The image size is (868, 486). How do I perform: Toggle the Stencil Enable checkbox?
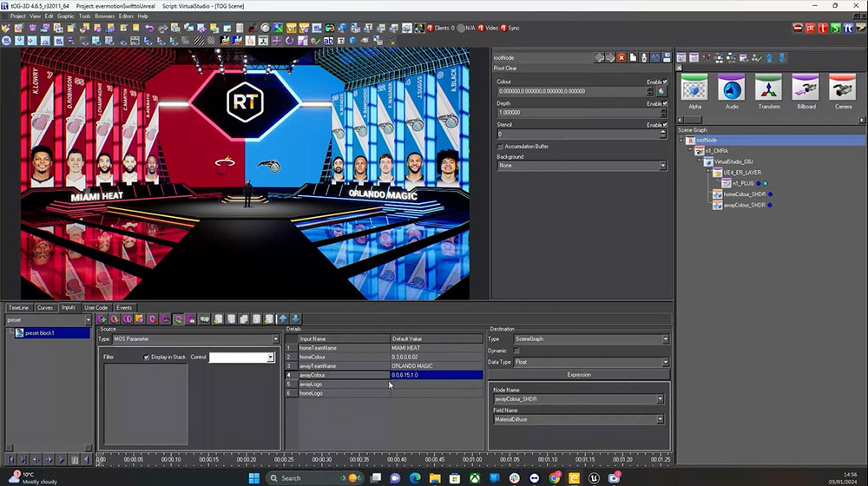point(665,125)
